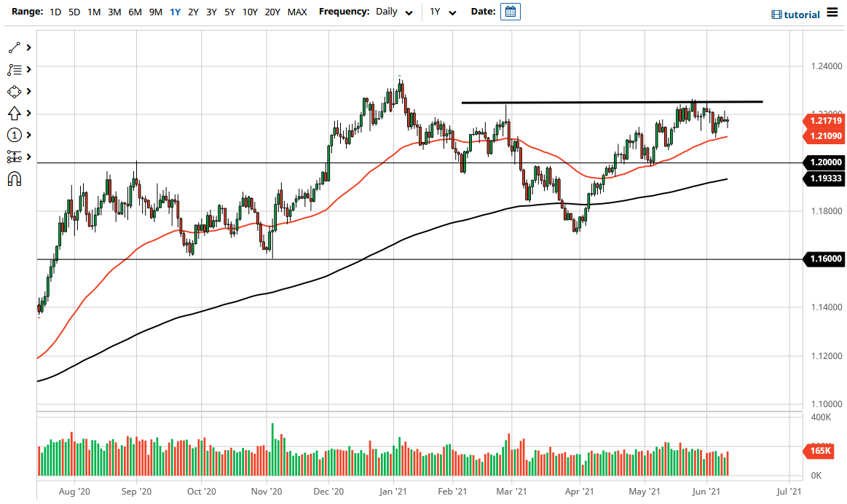This screenshot has width=847, height=504.
Task: Select the shapes drawing tool
Action: [x=15, y=91]
